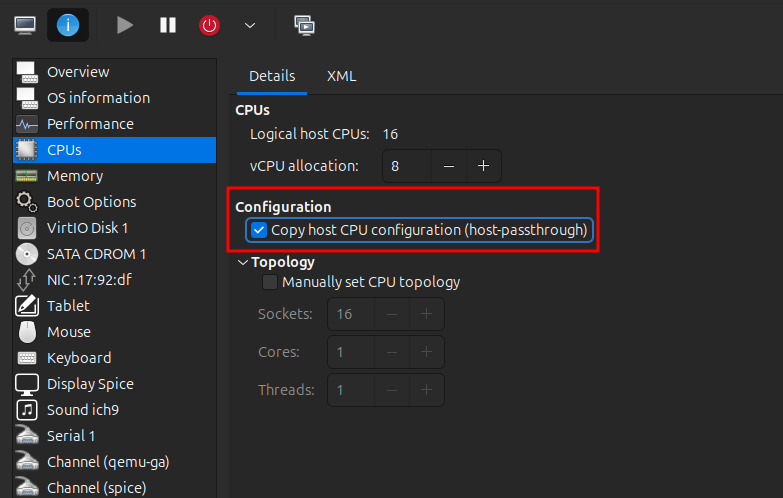
Task: Decrease vCPU allocation with minus button
Action: tap(450, 166)
